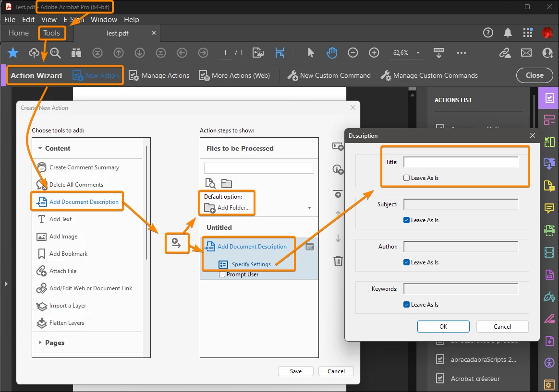Click the next view forward arrow
This screenshot has width=559, height=392.
[203, 53]
